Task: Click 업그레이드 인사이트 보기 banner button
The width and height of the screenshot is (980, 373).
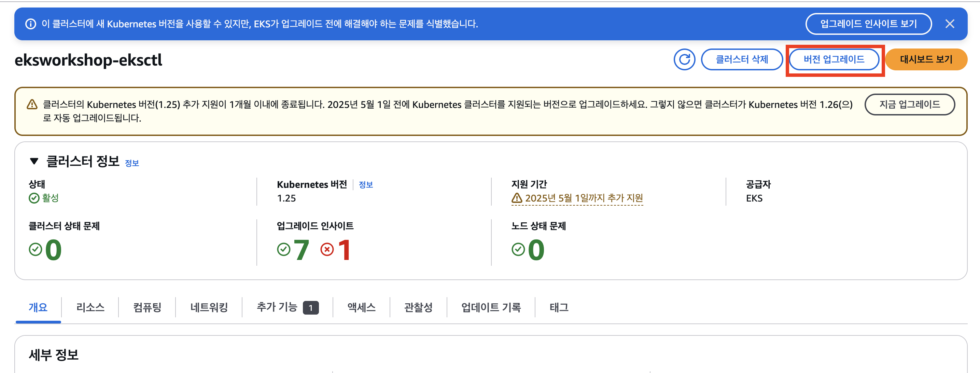Action: [x=868, y=24]
